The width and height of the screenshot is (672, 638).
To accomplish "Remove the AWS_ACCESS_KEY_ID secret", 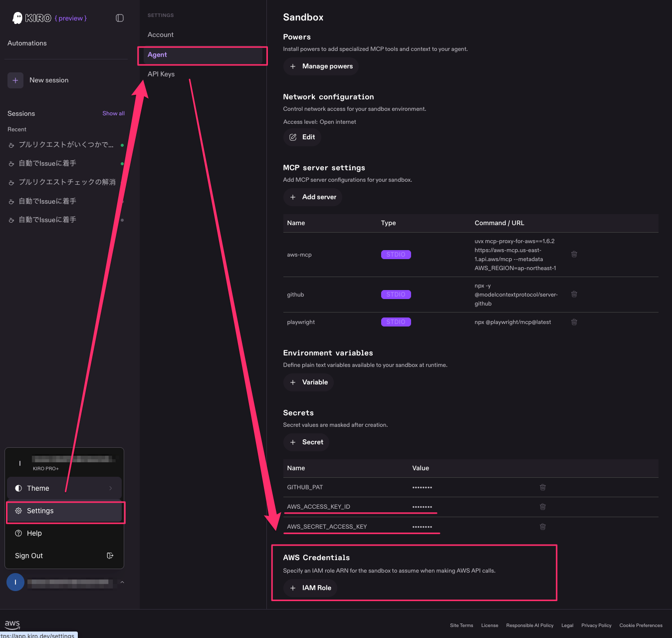I will click(543, 507).
